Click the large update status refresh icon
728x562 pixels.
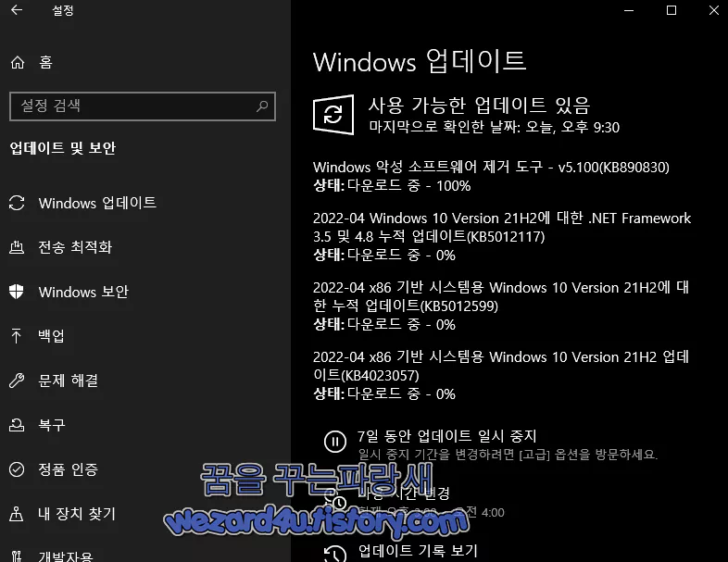333,115
